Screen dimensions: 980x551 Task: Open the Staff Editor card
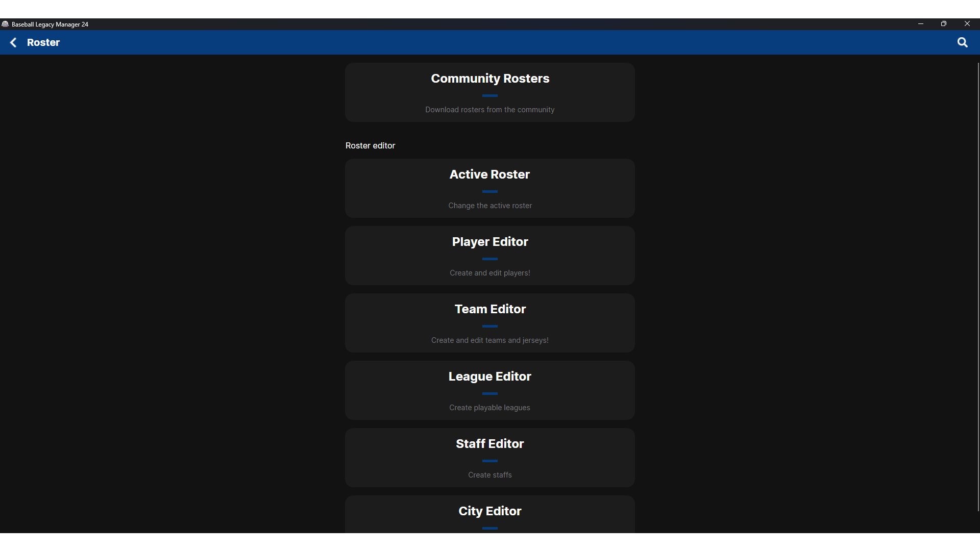490,458
